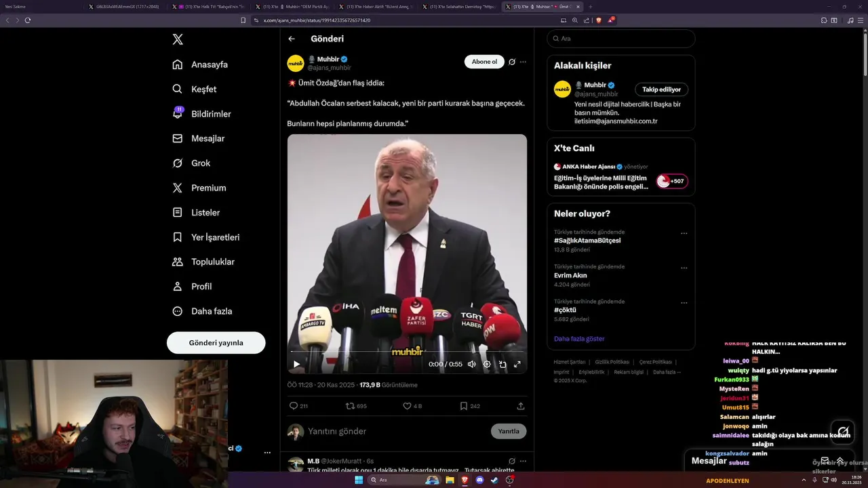Go to Mesajlar in sidebar
868x488 pixels.
[x=199, y=138]
